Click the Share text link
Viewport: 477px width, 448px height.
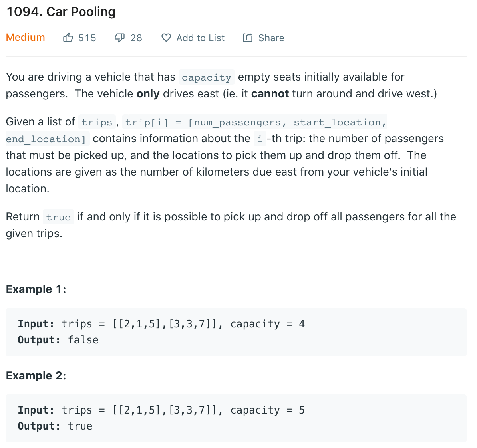pos(271,38)
